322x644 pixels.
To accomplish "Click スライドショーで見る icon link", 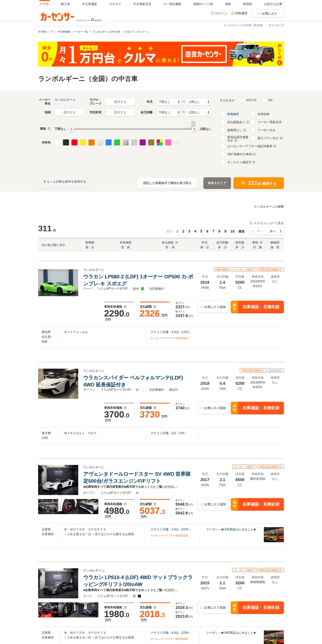I will (267, 223).
